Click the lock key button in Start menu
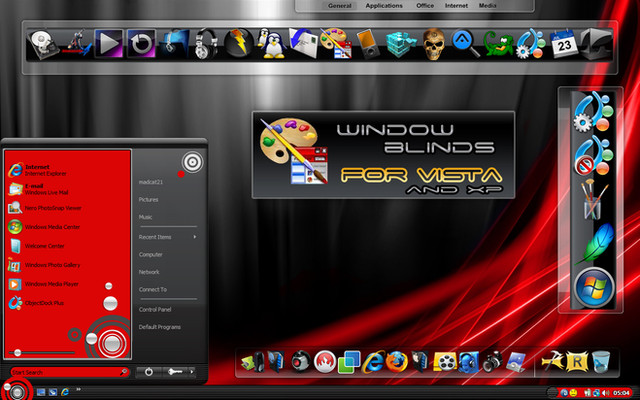The height and width of the screenshot is (400, 640). click(175, 372)
